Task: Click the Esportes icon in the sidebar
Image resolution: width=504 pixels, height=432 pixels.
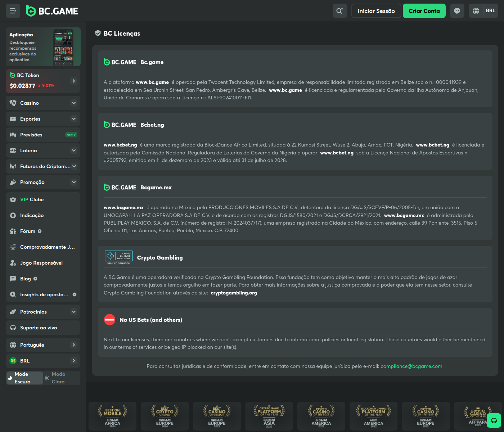Action: 13,119
